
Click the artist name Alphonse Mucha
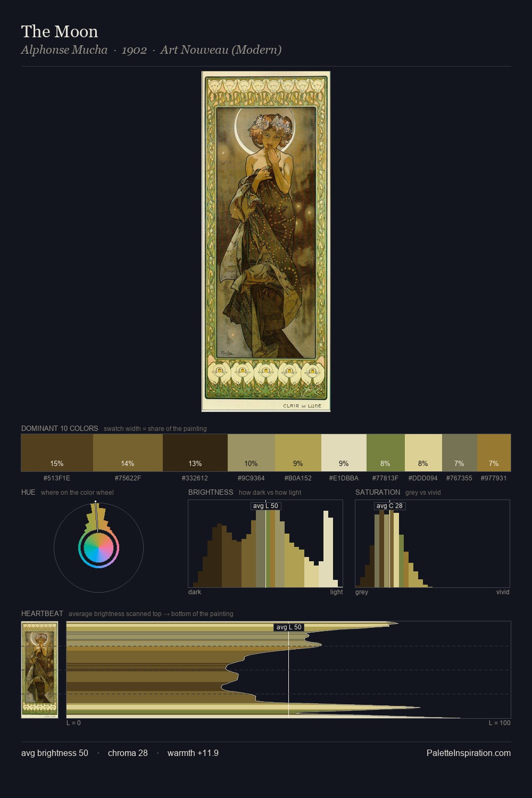coord(64,50)
